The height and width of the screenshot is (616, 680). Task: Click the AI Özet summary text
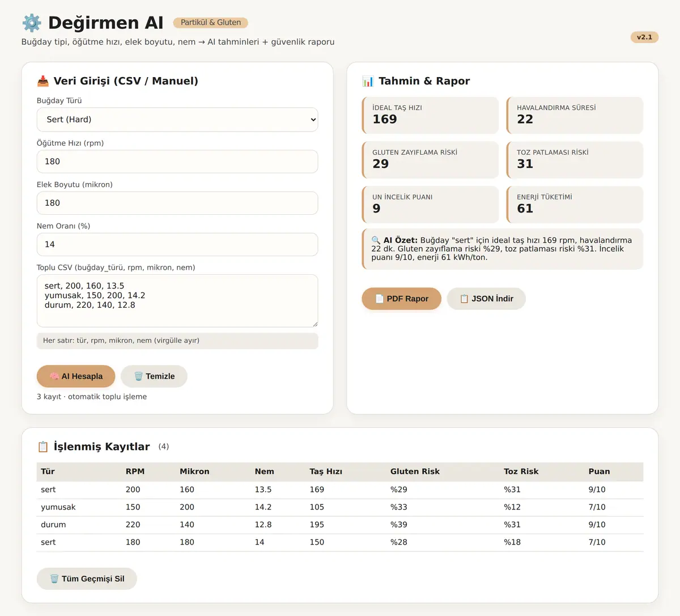(503, 249)
